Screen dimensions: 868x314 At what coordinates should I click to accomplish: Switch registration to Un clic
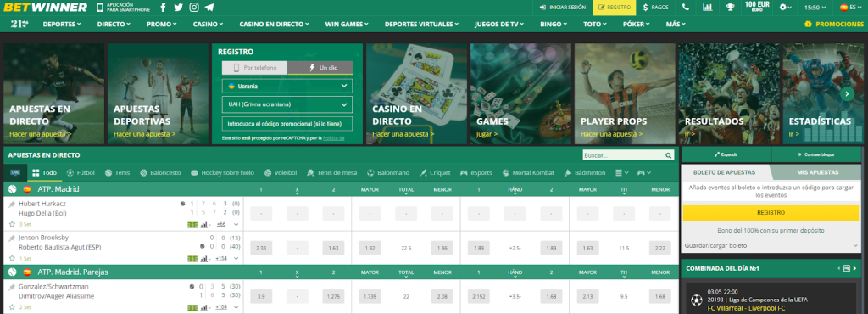click(x=320, y=68)
